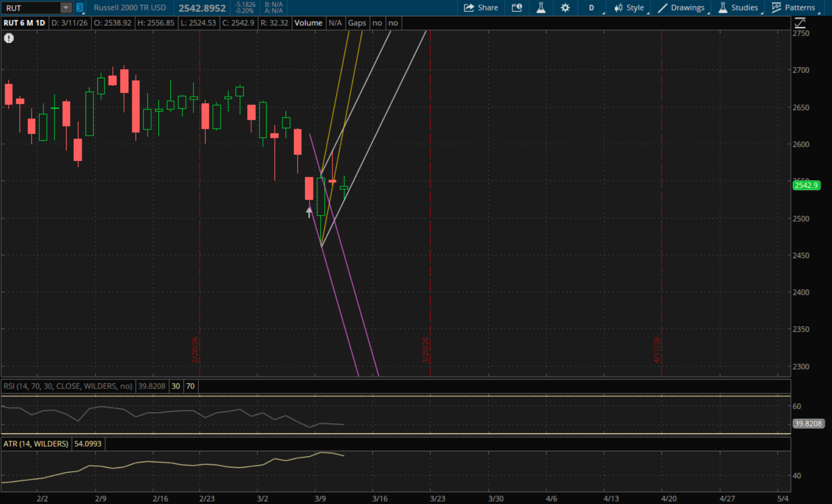Click the gray up arrow marker on chart
Image resolution: width=832 pixels, height=504 pixels.
click(309, 212)
